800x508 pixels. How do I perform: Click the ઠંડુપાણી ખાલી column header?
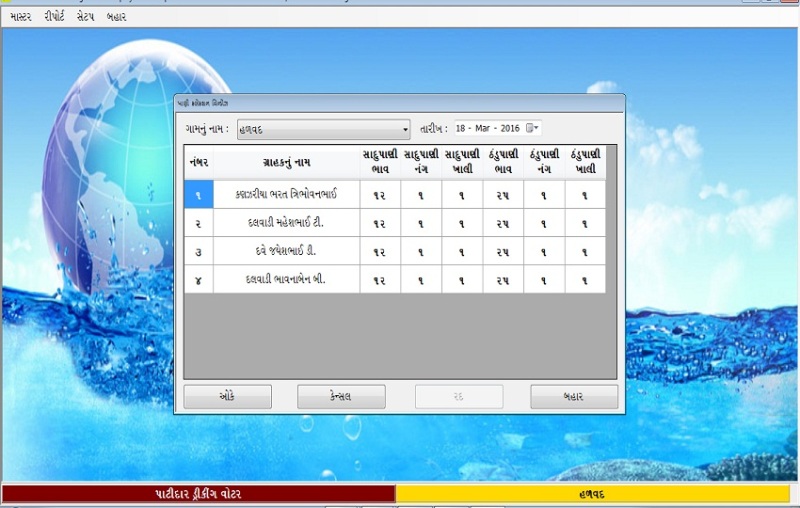click(x=585, y=163)
